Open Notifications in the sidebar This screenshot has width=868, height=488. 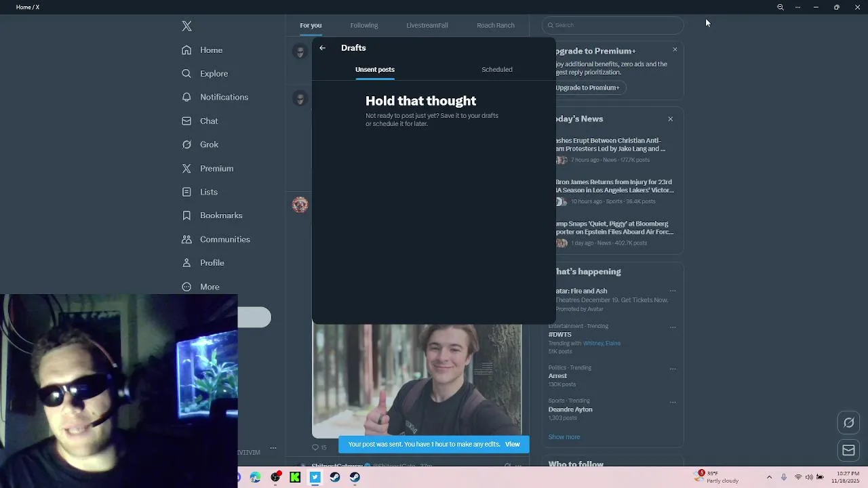click(x=215, y=97)
